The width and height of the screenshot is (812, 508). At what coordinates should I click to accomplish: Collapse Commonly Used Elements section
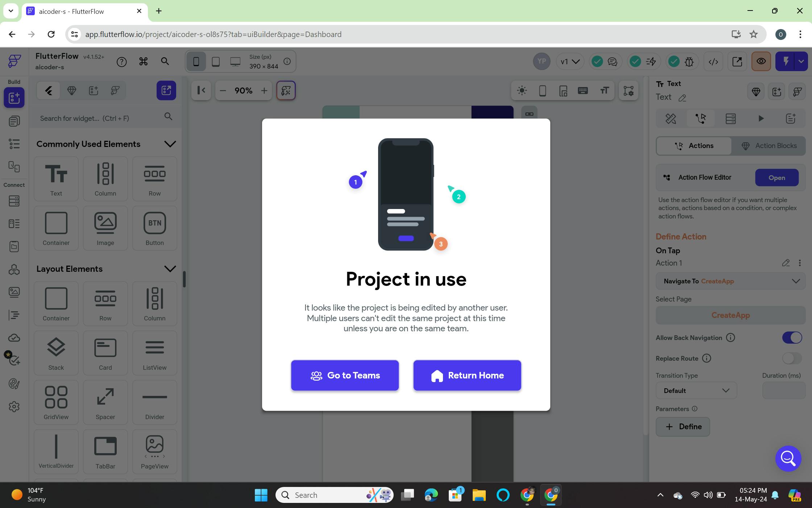(170, 144)
